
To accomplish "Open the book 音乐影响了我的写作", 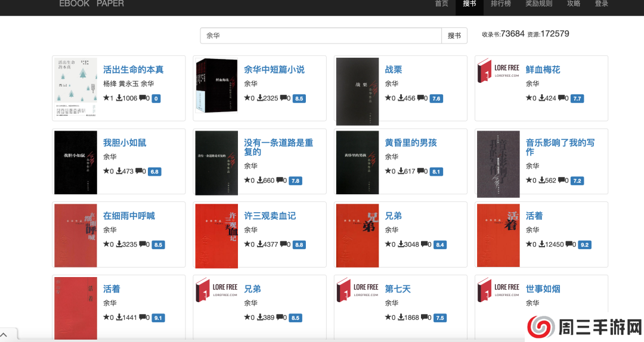I will 560,147.
